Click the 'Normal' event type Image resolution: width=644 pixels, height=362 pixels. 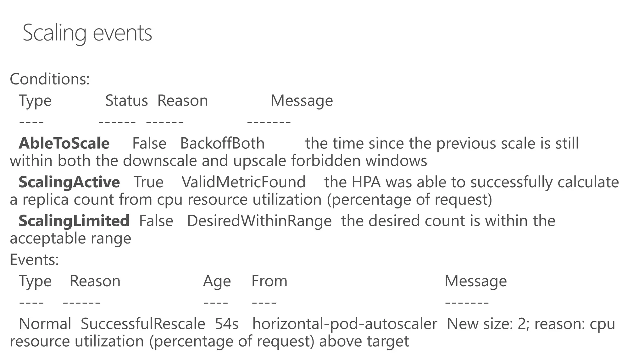[45, 324]
